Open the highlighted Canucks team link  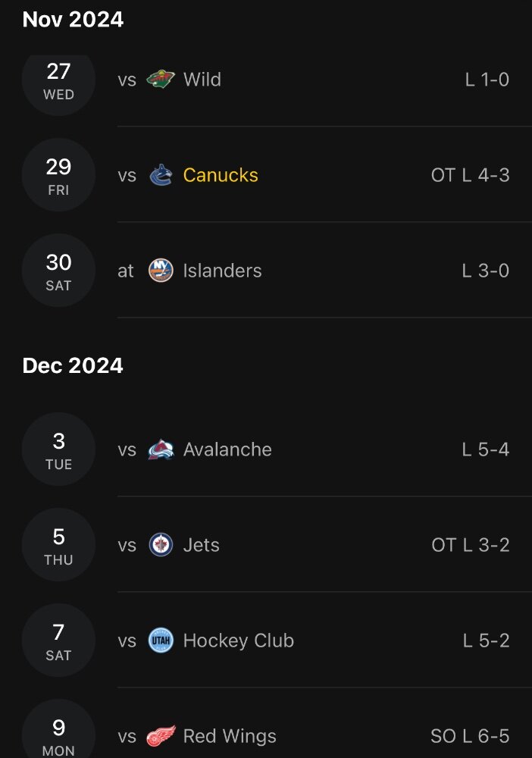[x=221, y=175]
